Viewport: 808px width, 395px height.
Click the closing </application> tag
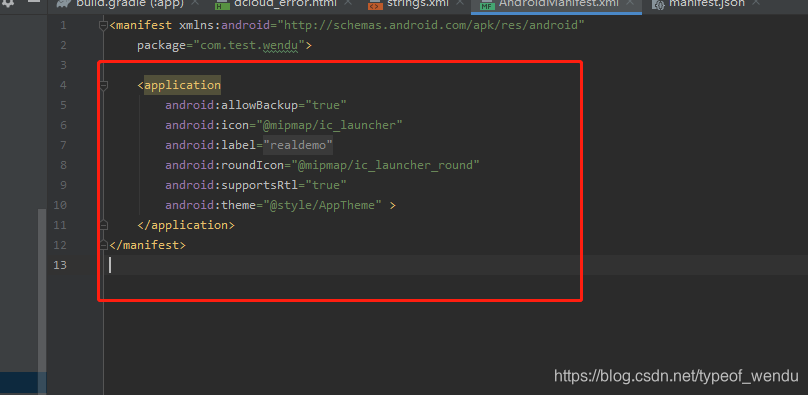point(186,225)
